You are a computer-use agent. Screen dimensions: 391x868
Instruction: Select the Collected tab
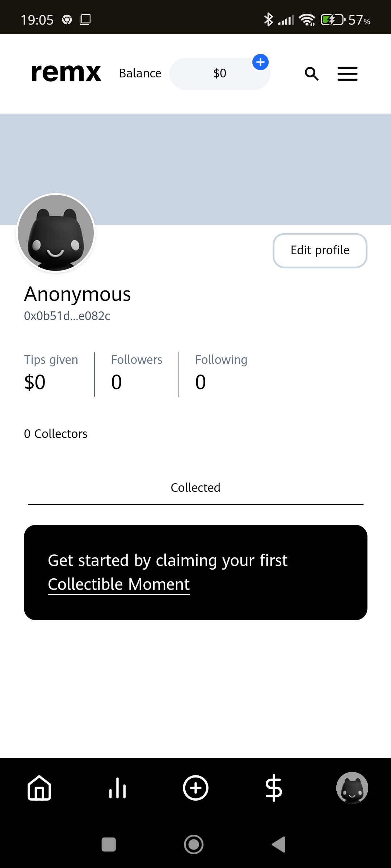[x=195, y=488]
